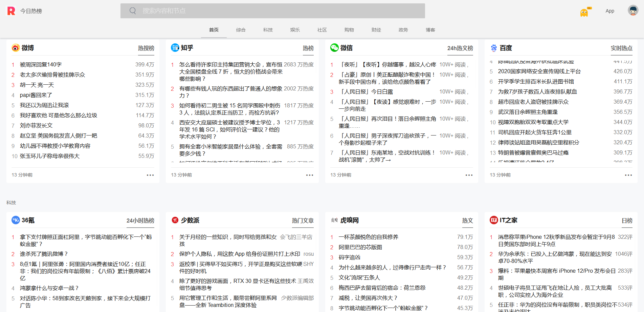Click the 微博 card title
This screenshot has height=312, width=644.
pyautogui.click(x=28, y=48)
